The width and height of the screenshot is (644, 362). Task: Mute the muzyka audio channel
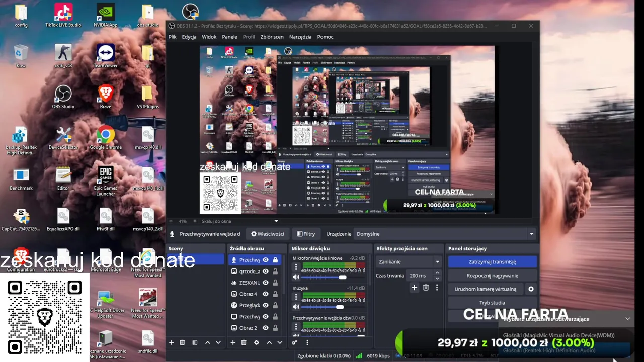[296, 307]
